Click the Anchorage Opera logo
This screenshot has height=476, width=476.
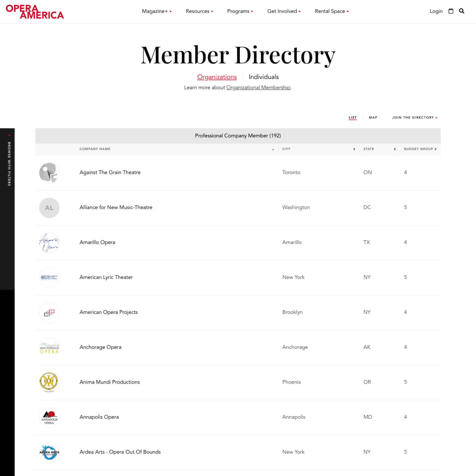click(x=49, y=347)
